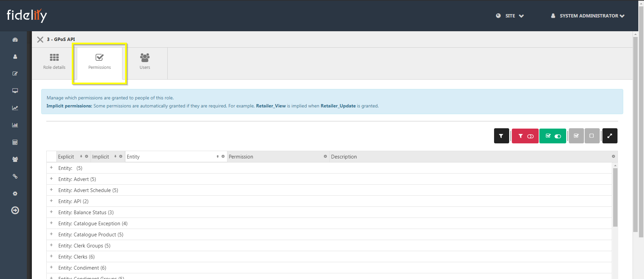The image size is (644, 279).
Task: Click the Entity: Catalogue Product (5) row text
Action: (x=91, y=235)
